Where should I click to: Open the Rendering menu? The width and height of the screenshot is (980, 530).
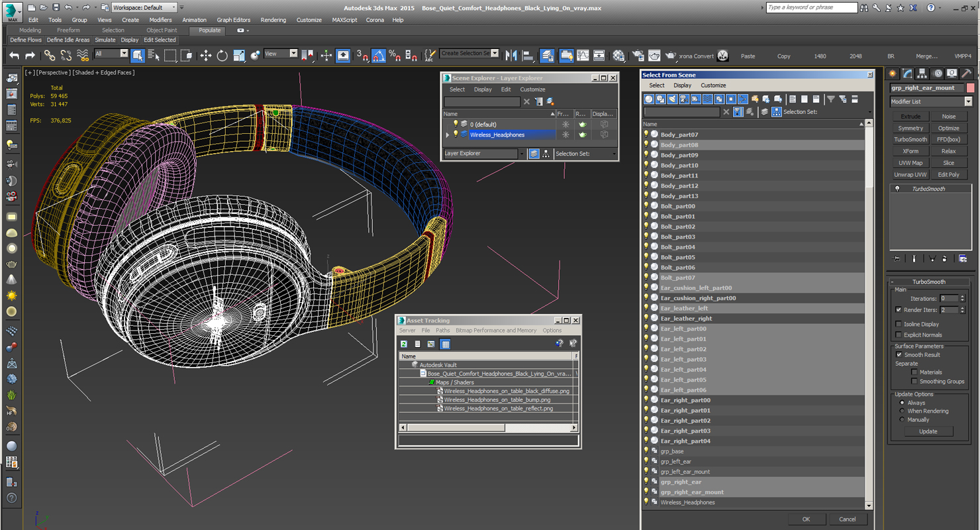[x=273, y=20]
